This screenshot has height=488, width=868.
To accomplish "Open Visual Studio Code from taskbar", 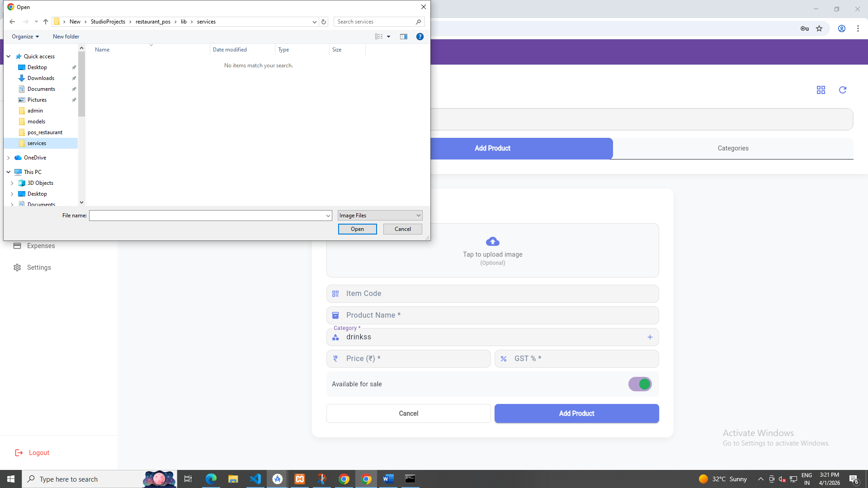I will pos(255,479).
